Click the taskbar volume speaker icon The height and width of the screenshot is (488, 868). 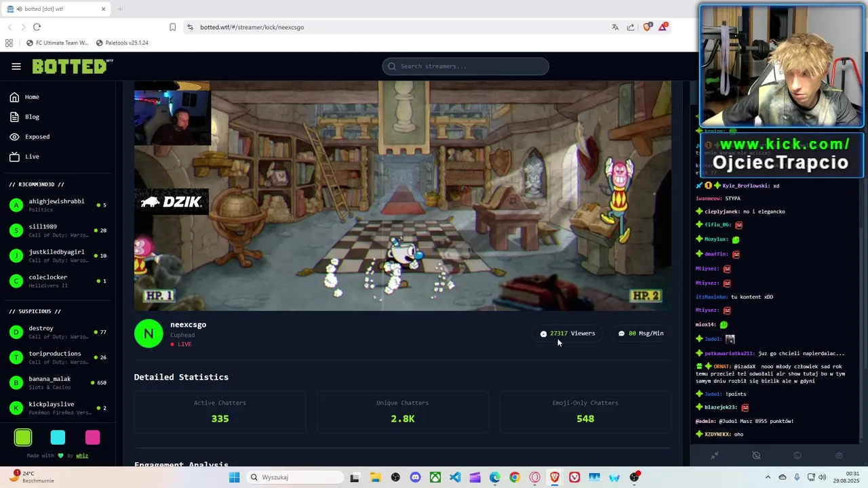(823, 477)
